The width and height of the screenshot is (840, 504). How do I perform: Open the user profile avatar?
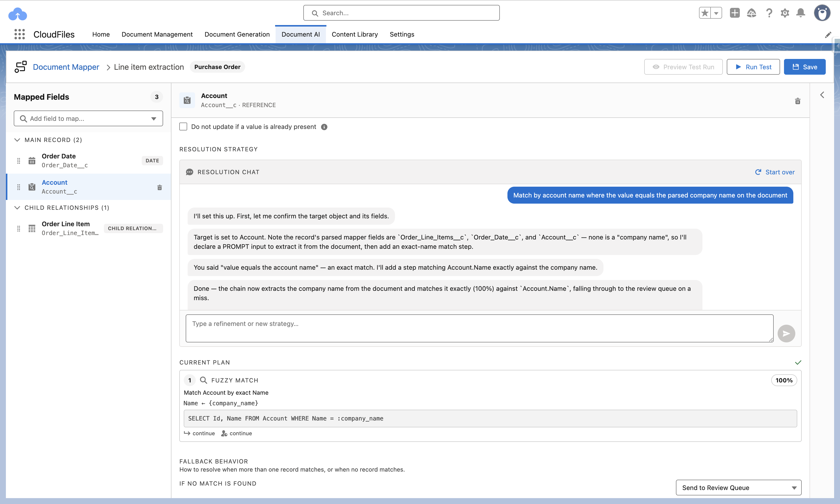[x=822, y=13]
